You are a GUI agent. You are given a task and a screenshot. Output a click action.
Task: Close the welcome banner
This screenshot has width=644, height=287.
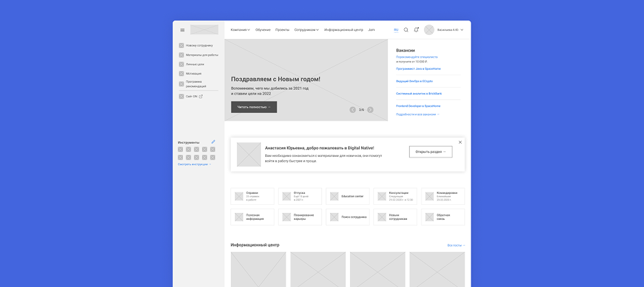coord(460,142)
